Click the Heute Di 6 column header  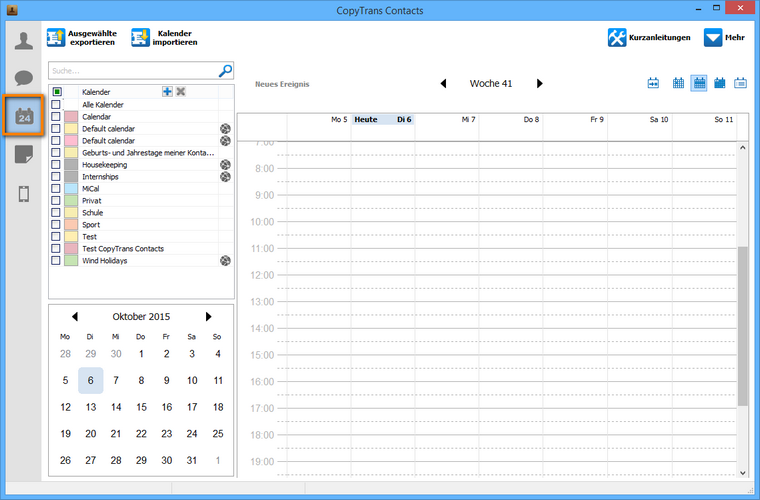coord(382,120)
